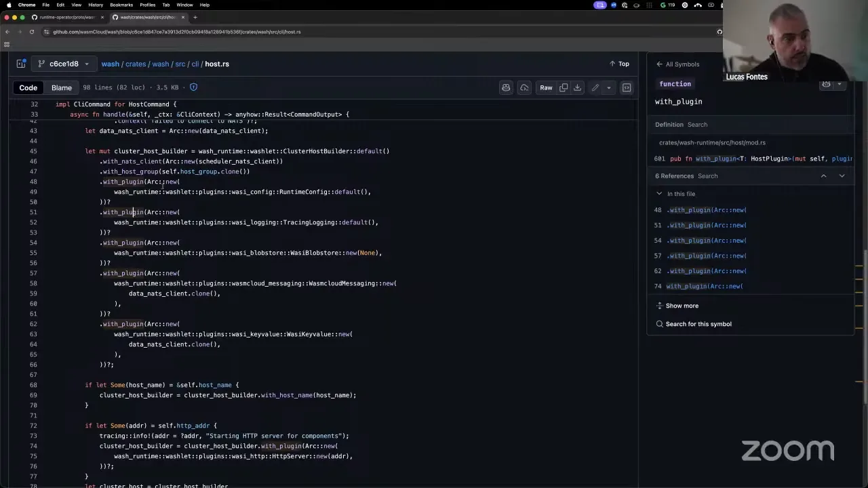Toggle the symbols panel button
Viewport: 868px width, 488px height.
(627, 87)
